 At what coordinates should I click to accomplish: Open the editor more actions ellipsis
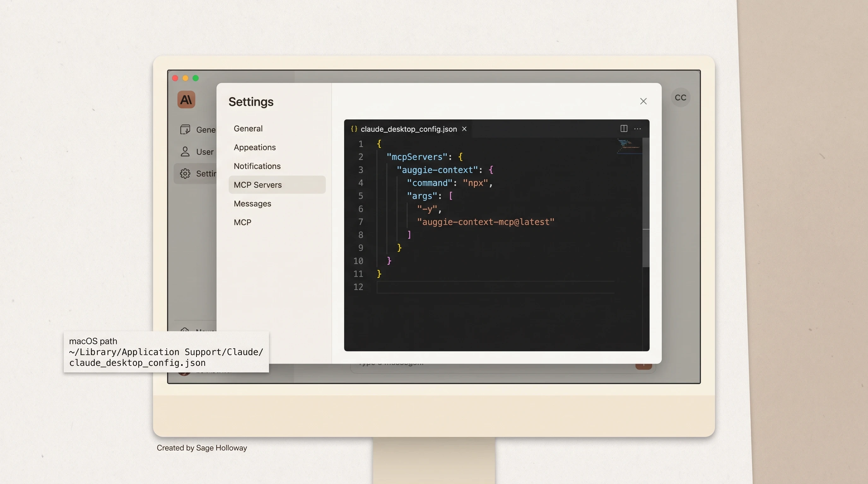point(637,129)
